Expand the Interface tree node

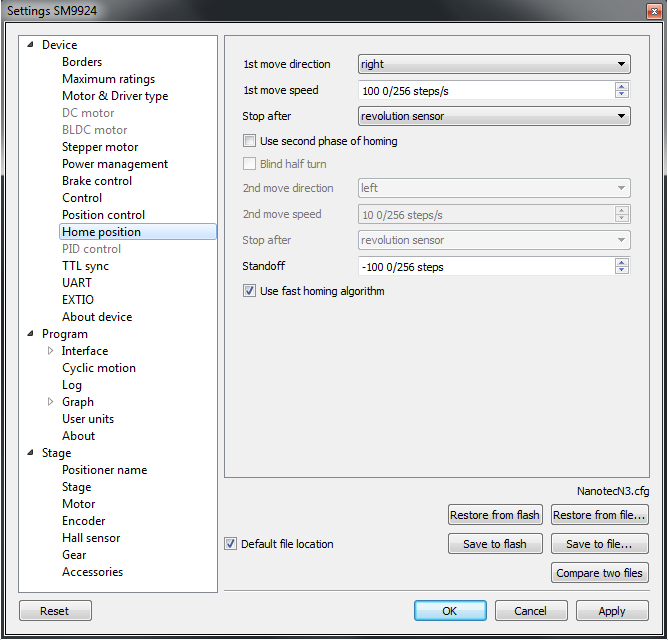(50, 351)
